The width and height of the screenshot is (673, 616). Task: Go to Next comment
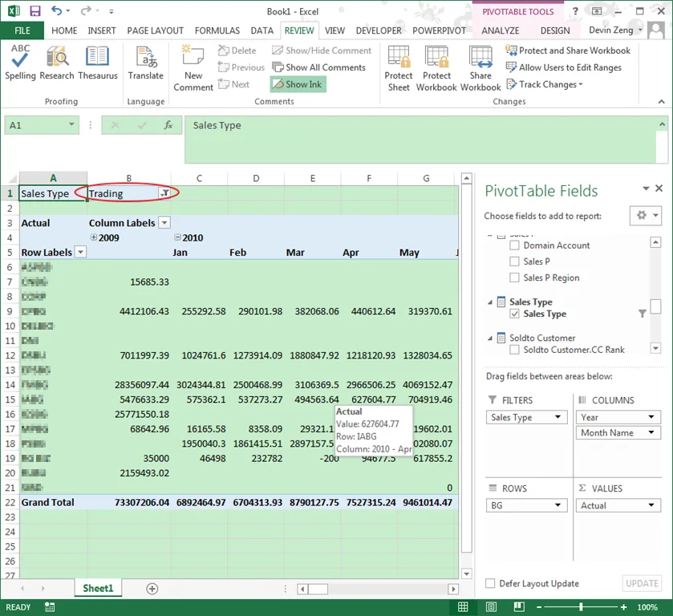pyautogui.click(x=233, y=84)
